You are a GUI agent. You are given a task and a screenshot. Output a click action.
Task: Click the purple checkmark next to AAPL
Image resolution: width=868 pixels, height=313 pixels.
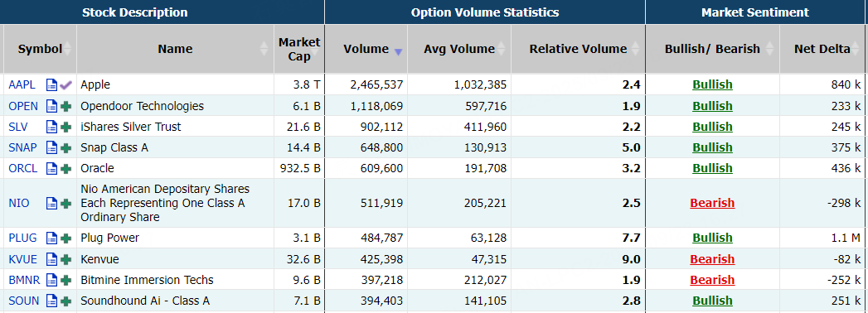point(65,85)
